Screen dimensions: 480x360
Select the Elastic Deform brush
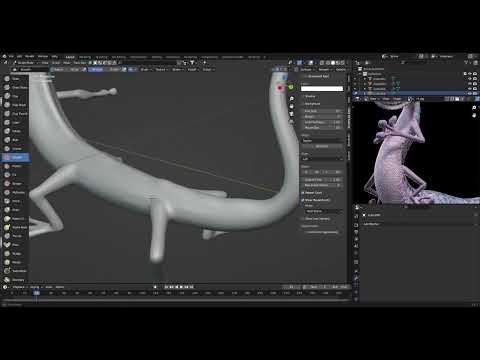[x=15, y=218]
